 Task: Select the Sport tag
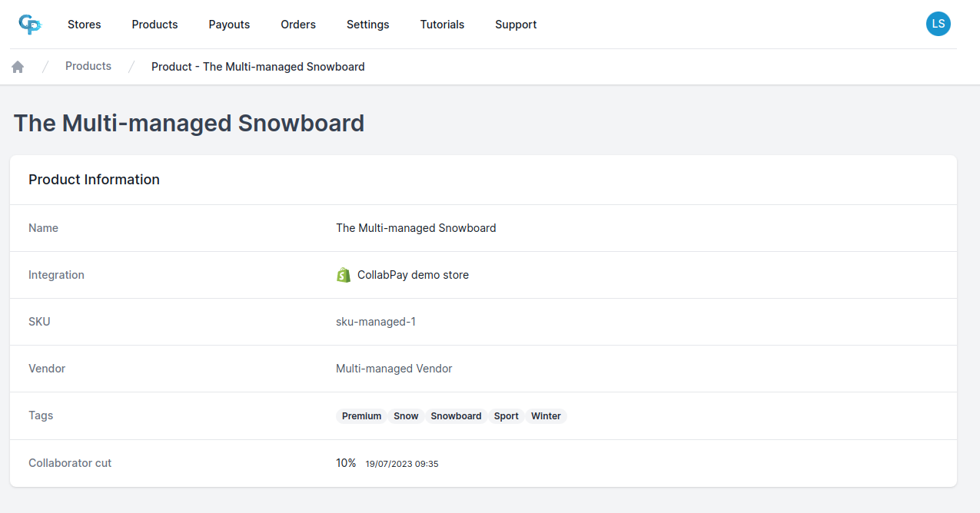(x=506, y=416)
